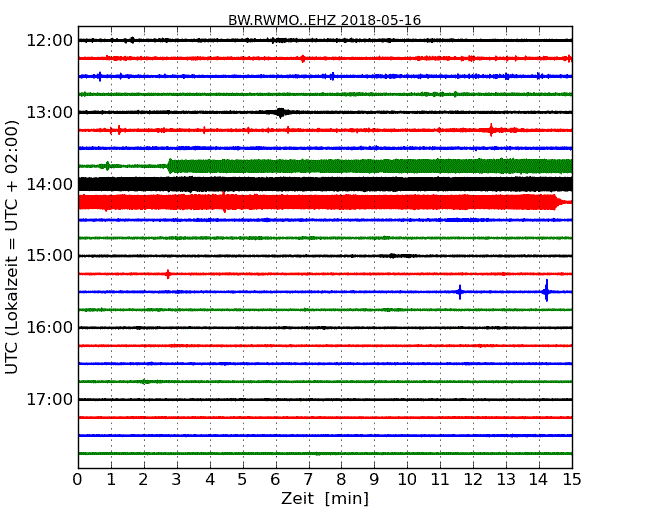Click the x-axis tick label 6
The height and width of the screenshot is (520, 650).
click(276, 479)
